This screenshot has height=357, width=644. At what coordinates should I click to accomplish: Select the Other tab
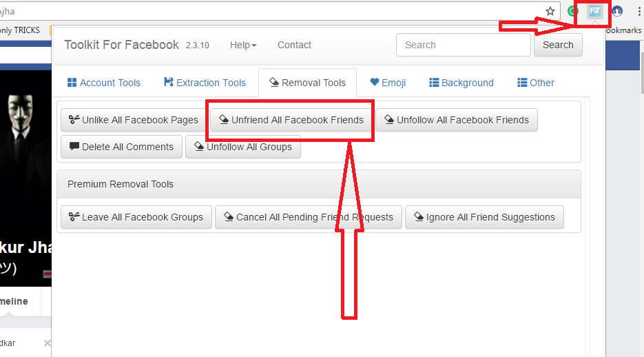click(x=536, y=83)
